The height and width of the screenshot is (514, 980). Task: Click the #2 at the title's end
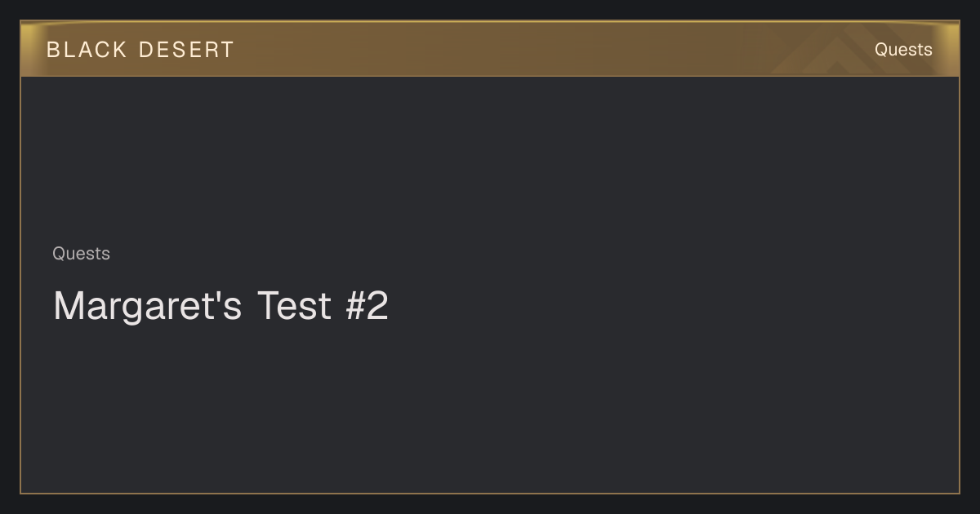pos(367,306)
